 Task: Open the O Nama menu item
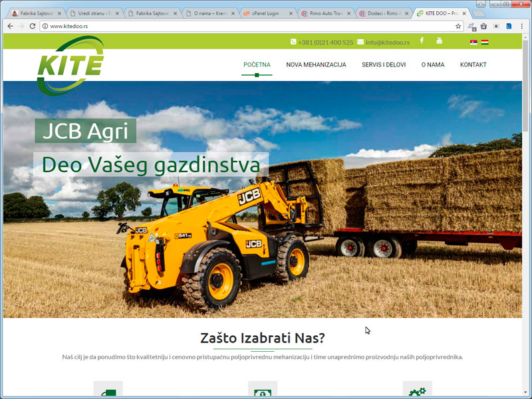tap(433, 65)
